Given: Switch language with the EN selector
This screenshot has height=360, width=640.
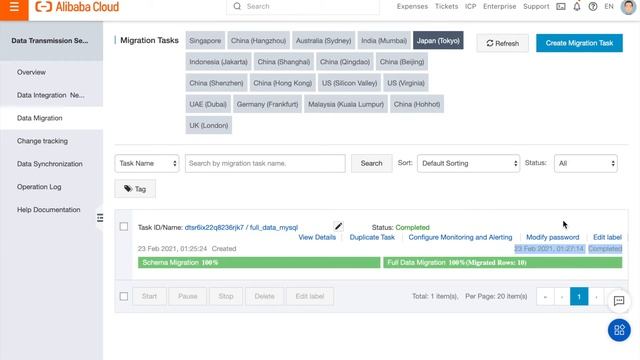Looking at the screenshot, I should click(609, 7).
